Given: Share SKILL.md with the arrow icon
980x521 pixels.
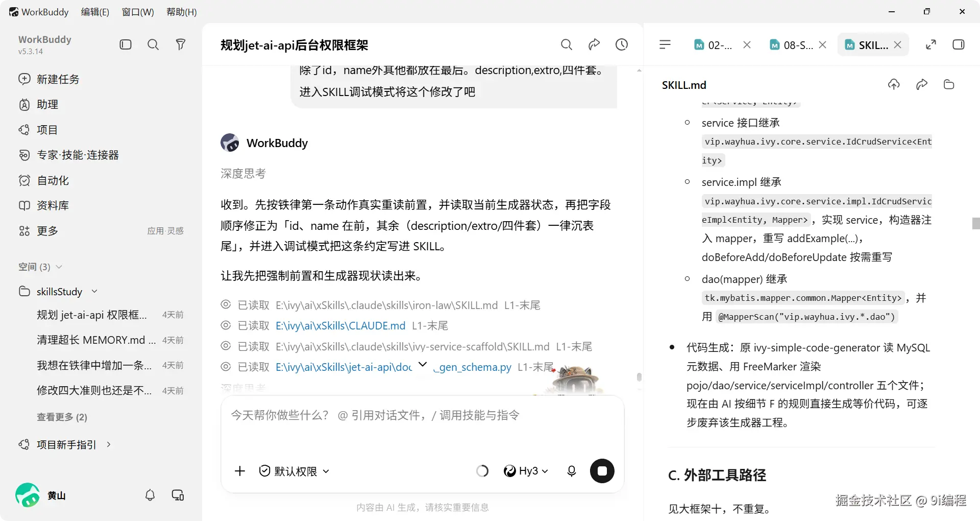Looking at the screenshot, I should coord(922,84).
